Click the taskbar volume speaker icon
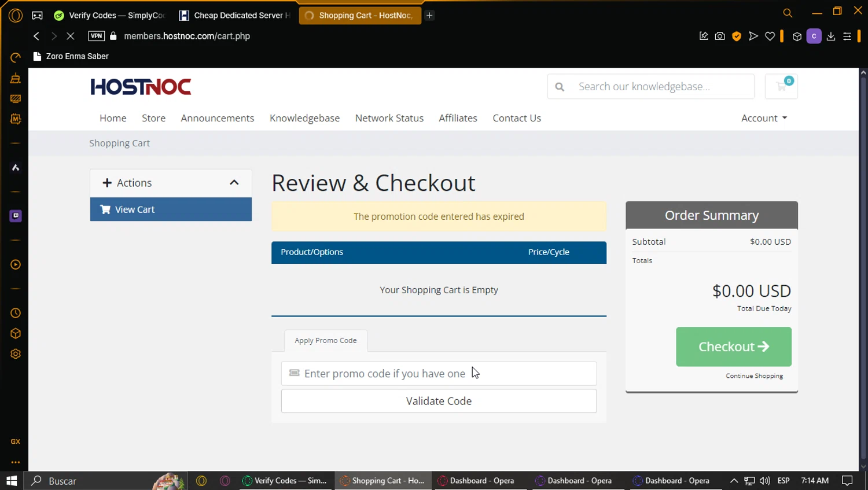Image resolution: width=868 pixels, height=490 pixels. point(764,481)
